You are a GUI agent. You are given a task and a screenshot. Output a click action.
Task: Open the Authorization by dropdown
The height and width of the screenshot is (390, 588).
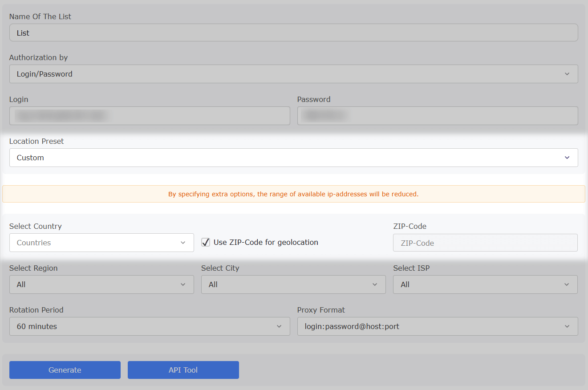(x=294, y=74)
